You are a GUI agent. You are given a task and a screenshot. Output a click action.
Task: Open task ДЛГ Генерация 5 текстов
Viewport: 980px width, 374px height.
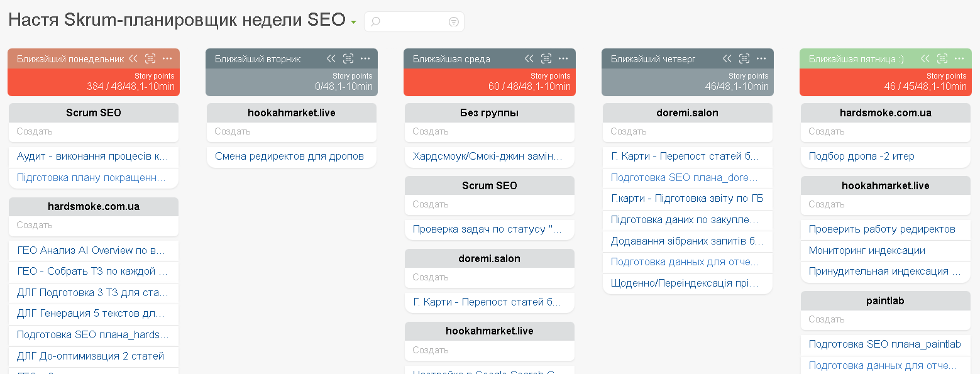click(x=91, y=313)
